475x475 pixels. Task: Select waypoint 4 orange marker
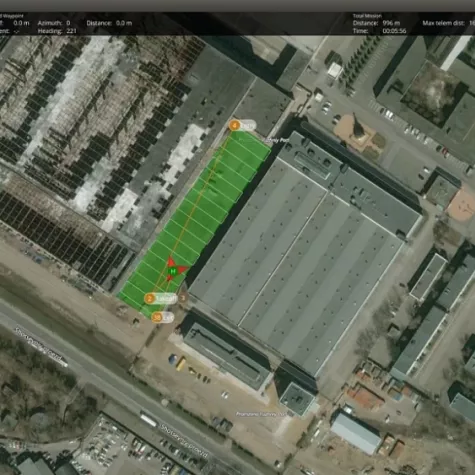(x=235, y=126)
